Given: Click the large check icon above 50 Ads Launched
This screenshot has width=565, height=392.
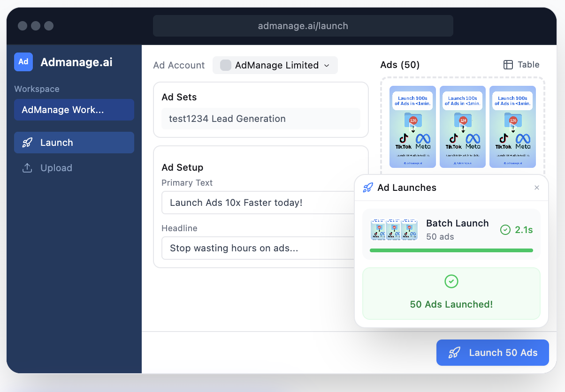Looking at the screenshot, I should point(451,281).
